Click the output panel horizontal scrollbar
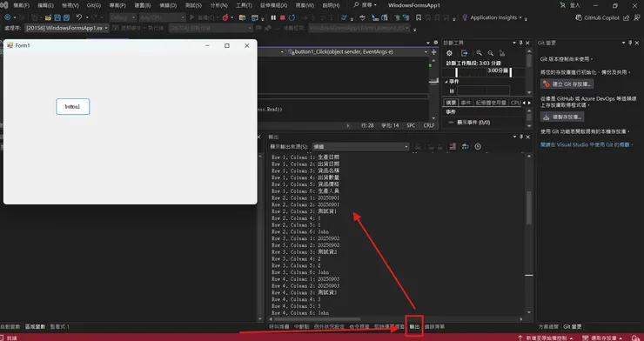Image resolution: width=644 pixels, height=341 pixels. coord(317,319)
